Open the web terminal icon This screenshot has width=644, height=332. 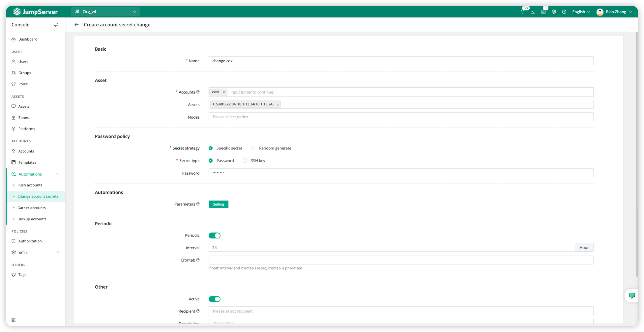(x=533, y=12)
